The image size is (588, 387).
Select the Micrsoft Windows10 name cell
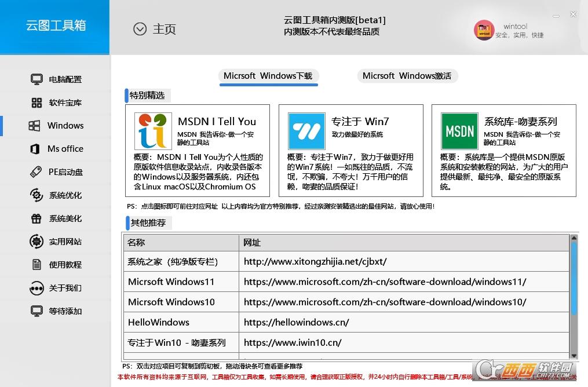(181, 302)
